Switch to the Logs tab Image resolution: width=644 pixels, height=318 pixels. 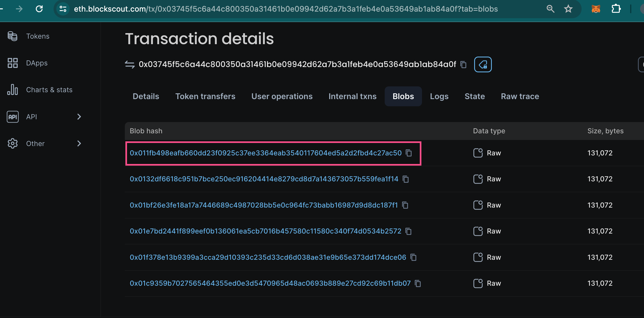[439, 96]
